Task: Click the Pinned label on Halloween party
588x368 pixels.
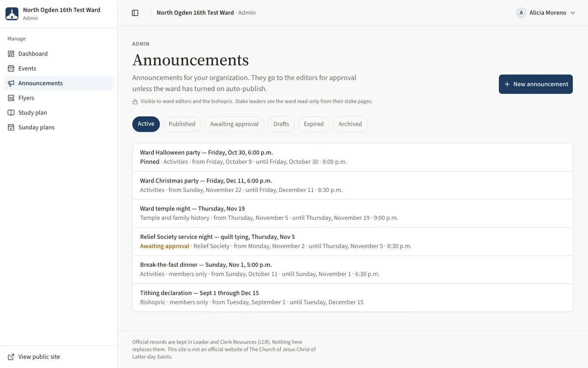Action: (149, 162)
